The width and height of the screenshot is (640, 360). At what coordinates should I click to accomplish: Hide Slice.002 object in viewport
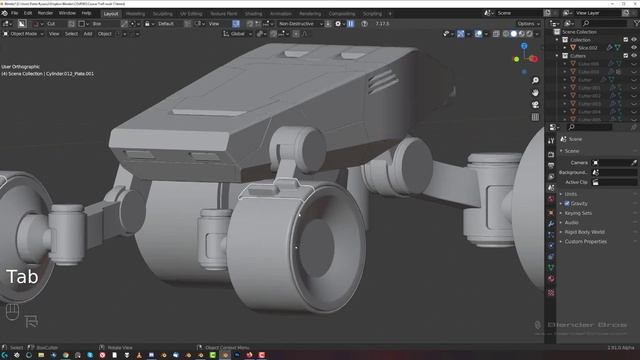(x=634, y=48)
